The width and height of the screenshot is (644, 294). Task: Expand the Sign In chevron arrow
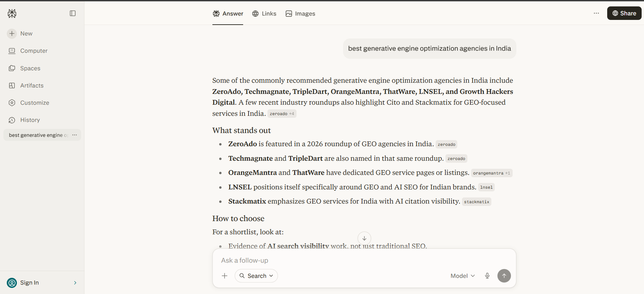[x=75, y=283]
